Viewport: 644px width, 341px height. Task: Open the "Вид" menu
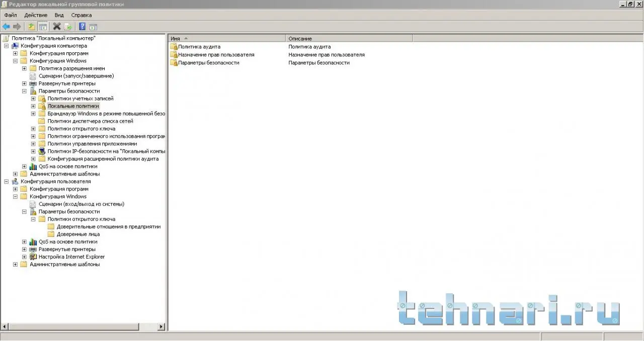[x=59, y=15]
